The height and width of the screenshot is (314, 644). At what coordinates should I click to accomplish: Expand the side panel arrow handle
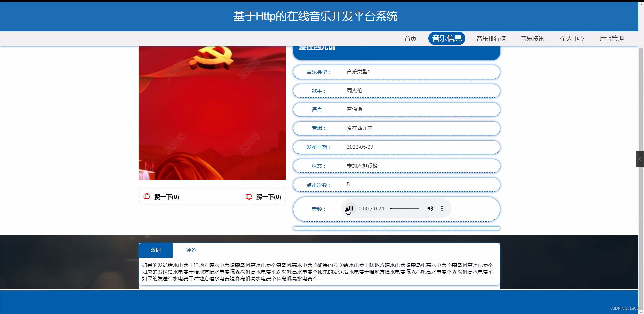(640, 159)
